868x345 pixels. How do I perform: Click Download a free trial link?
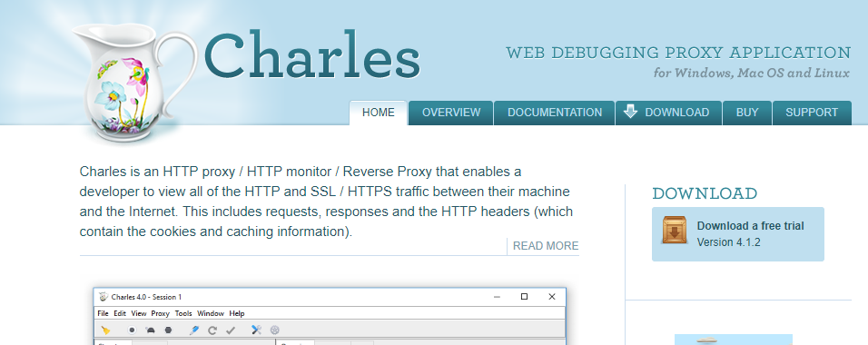(750, 226)
